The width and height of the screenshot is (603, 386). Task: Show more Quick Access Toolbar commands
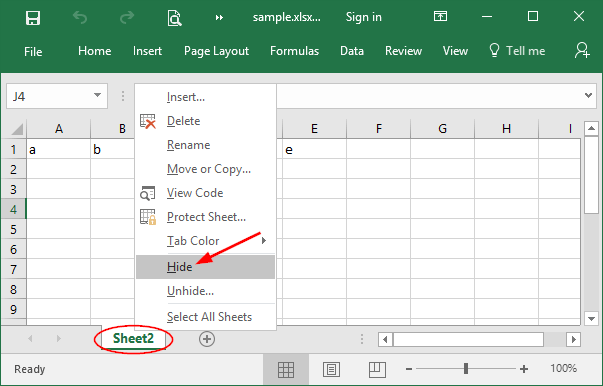[219, 18]
